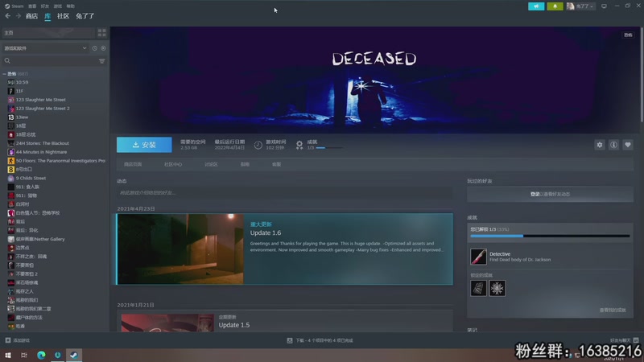This screenshot has height=362, width=644.
Task: Open the support link
Action: pos(276,164)
